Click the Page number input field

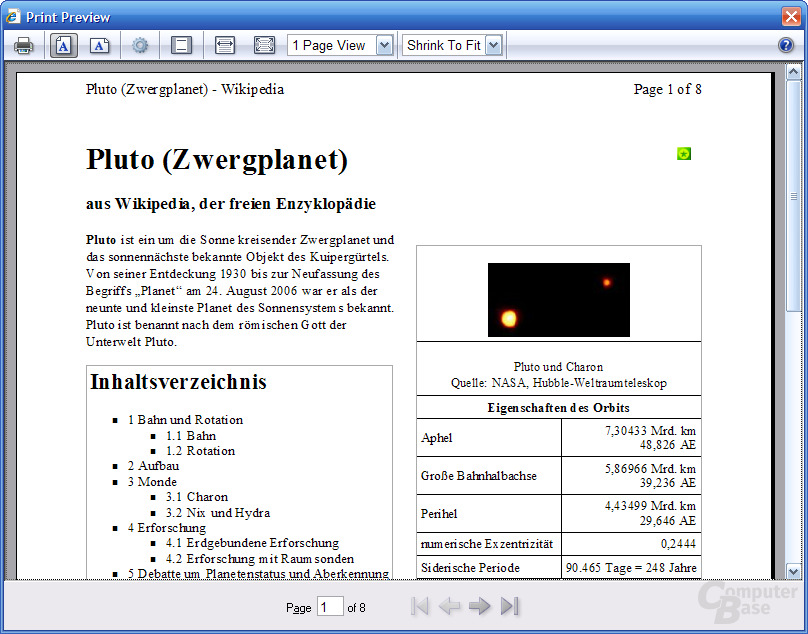[330, 607]
